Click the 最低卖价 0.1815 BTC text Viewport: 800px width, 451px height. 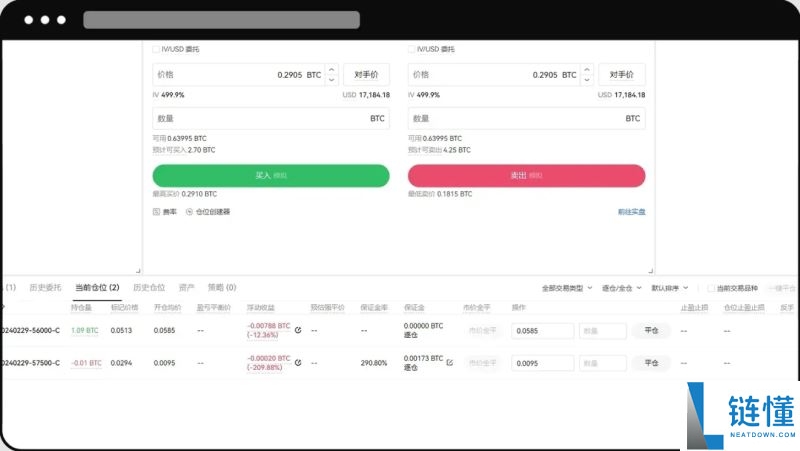(x=440, y=194)
